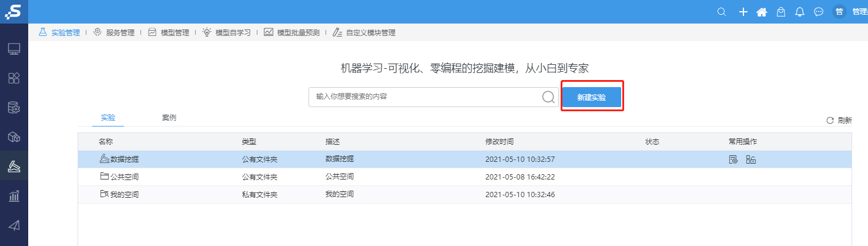Click the cube icon in left sidebar
Screen dimensions: 868x246
[14, 137]
